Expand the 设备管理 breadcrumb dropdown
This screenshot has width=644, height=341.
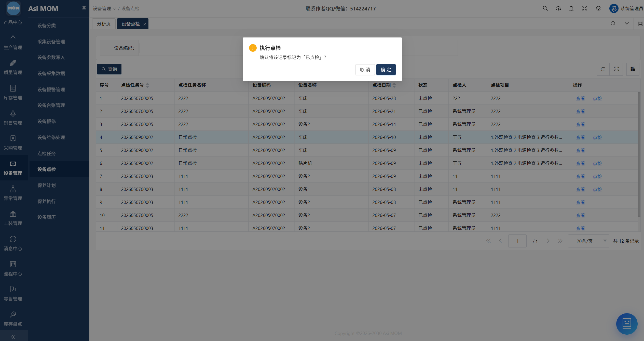[x=104, y=8]
